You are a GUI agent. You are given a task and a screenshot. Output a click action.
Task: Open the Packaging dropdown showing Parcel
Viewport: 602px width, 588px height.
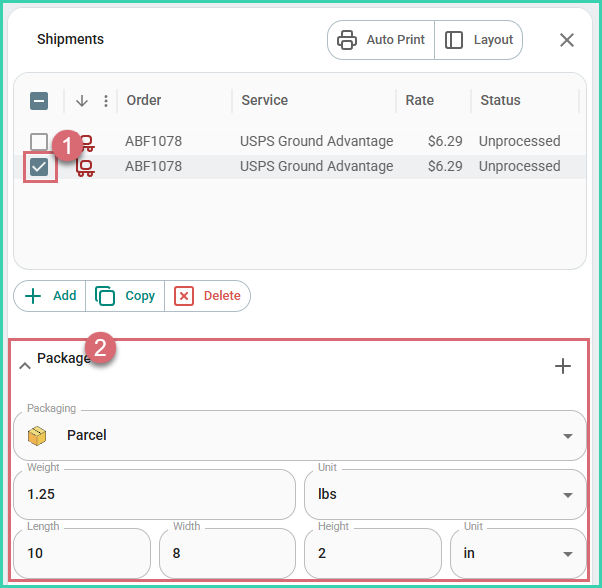(x=300, y=436)
